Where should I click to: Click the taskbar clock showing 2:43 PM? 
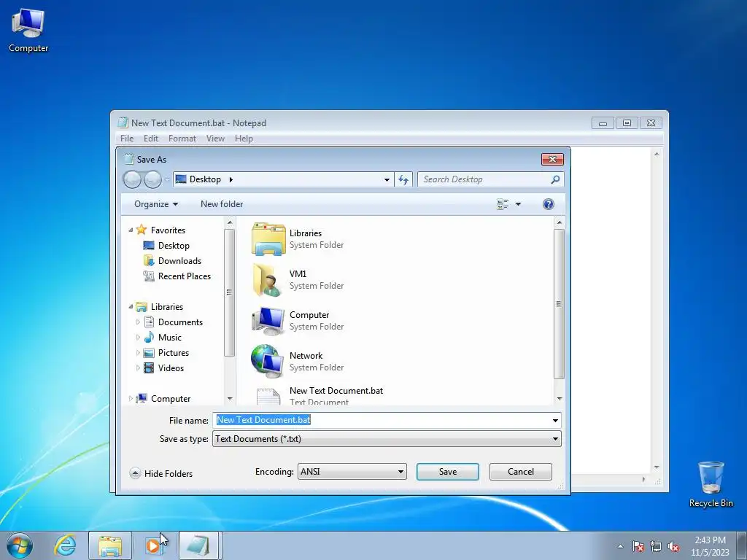tap(710, 546)
